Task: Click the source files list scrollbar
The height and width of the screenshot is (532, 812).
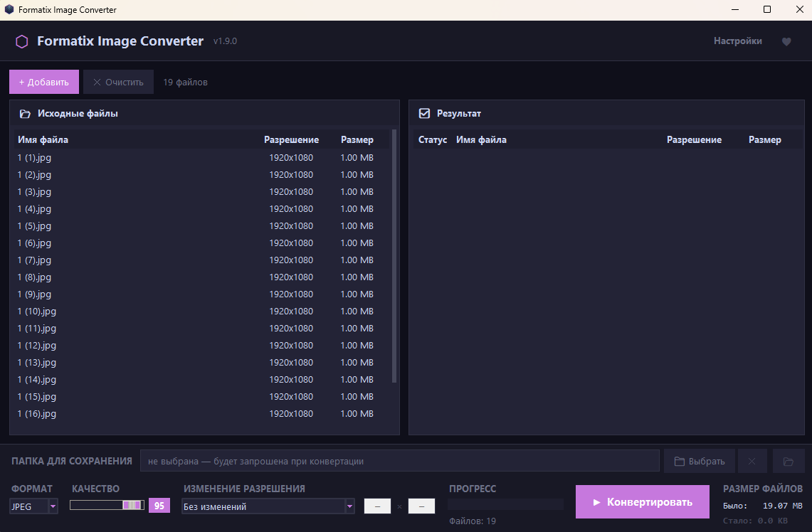Action: click(x=394, y=255)
